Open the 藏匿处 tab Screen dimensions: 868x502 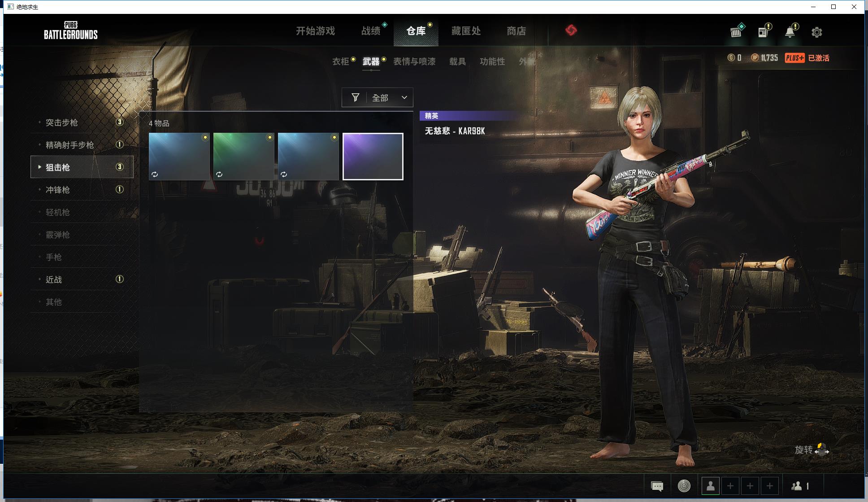coord(466,31)
